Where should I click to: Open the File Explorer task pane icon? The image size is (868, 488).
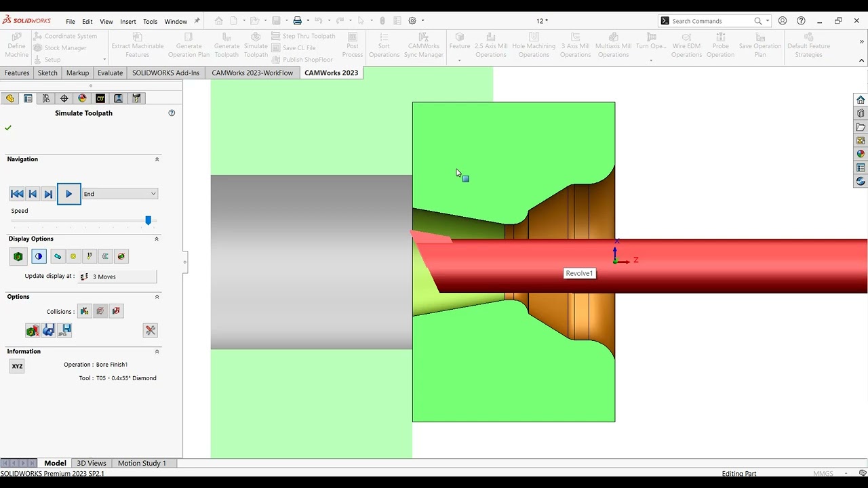coord(861,127)
